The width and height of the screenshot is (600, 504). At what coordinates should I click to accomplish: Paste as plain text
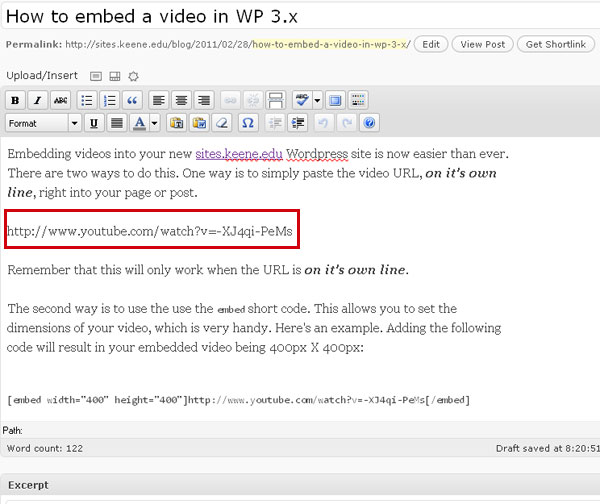click(176, 123)
